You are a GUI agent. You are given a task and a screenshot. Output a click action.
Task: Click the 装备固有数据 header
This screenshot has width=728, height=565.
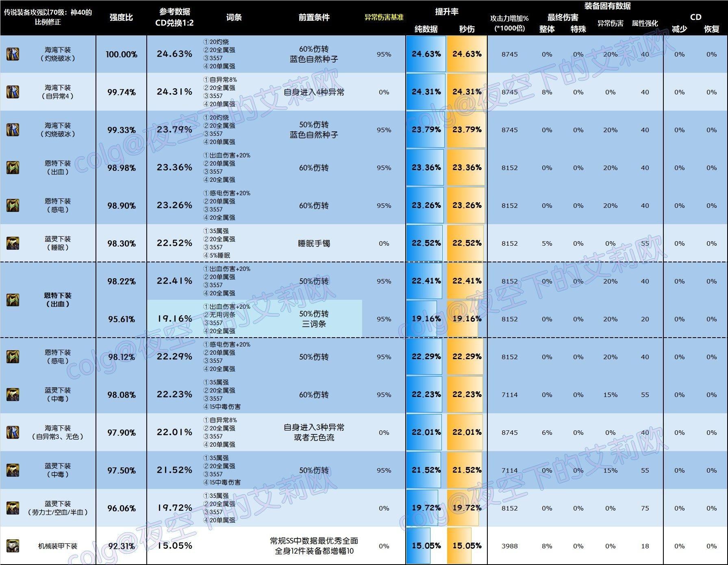(607, 6)
